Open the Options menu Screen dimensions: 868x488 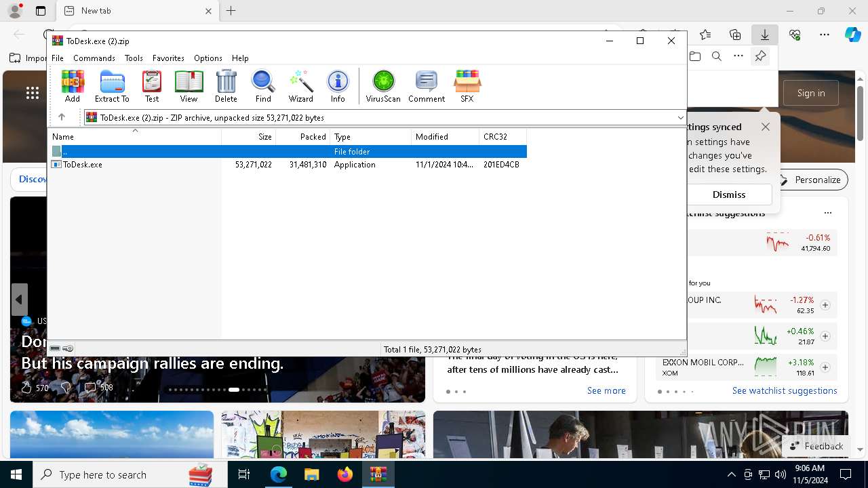pos(208,58)
